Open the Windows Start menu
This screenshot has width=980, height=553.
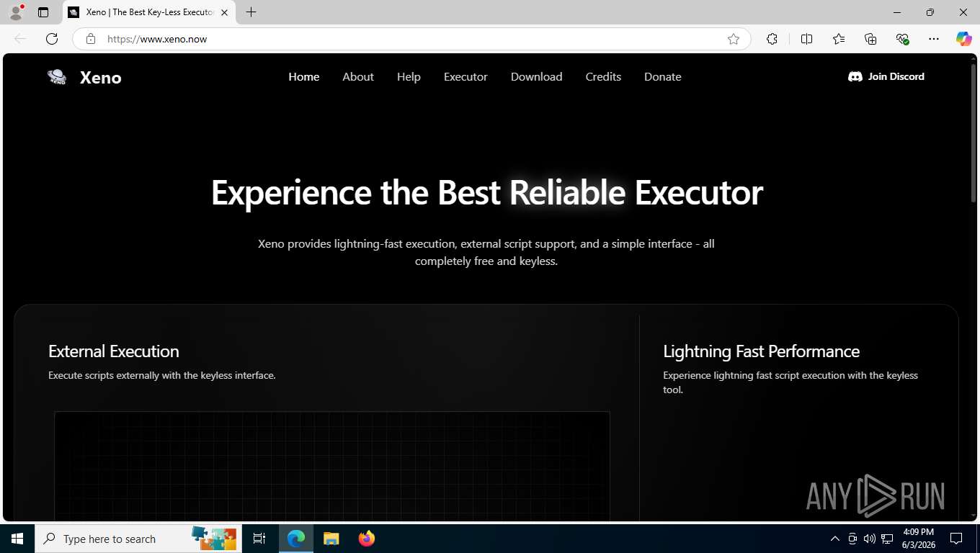[17, 539]
